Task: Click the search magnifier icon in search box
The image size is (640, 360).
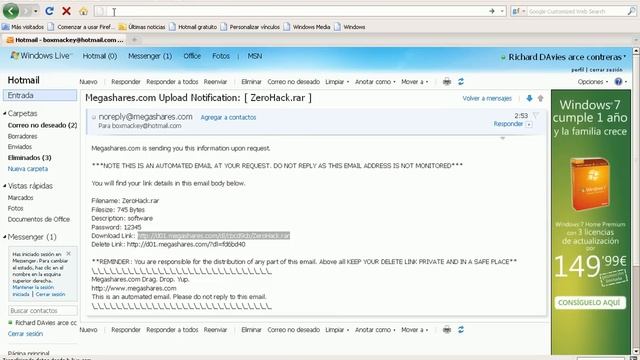Action: [631, 11]
